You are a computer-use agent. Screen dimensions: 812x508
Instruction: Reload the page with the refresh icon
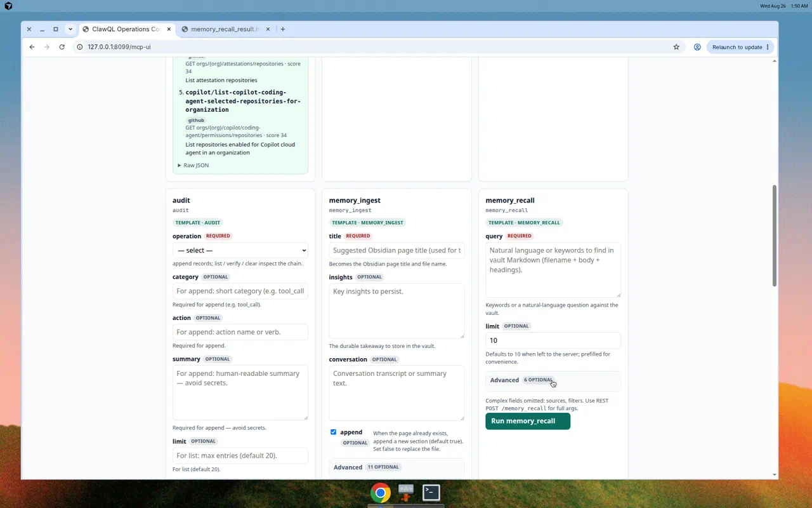tap(62, 47)
